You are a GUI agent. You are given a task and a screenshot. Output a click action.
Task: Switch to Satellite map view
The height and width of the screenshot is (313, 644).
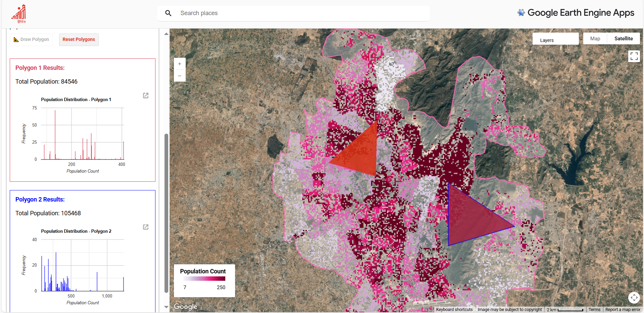point(623,39)
